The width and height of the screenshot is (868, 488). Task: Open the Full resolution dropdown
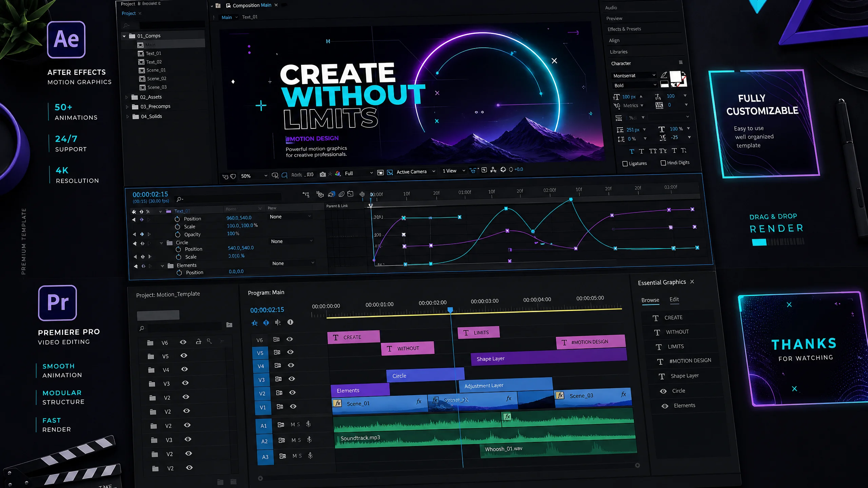coord(359,173)
